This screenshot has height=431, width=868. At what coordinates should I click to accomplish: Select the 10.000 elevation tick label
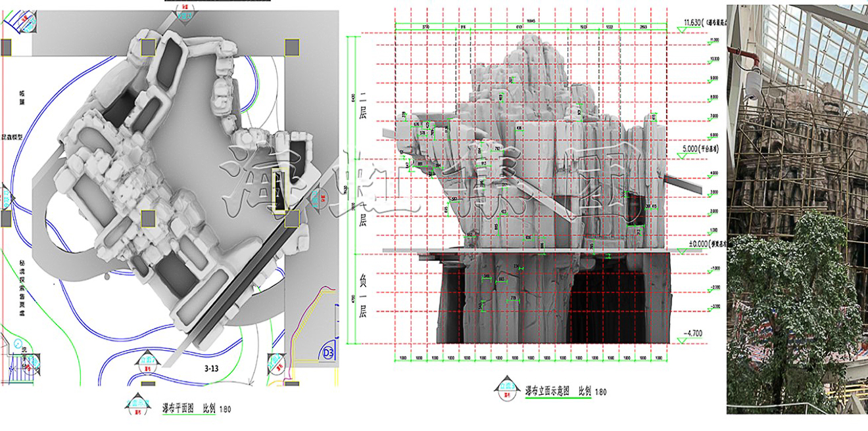click(x=714, y=59)
